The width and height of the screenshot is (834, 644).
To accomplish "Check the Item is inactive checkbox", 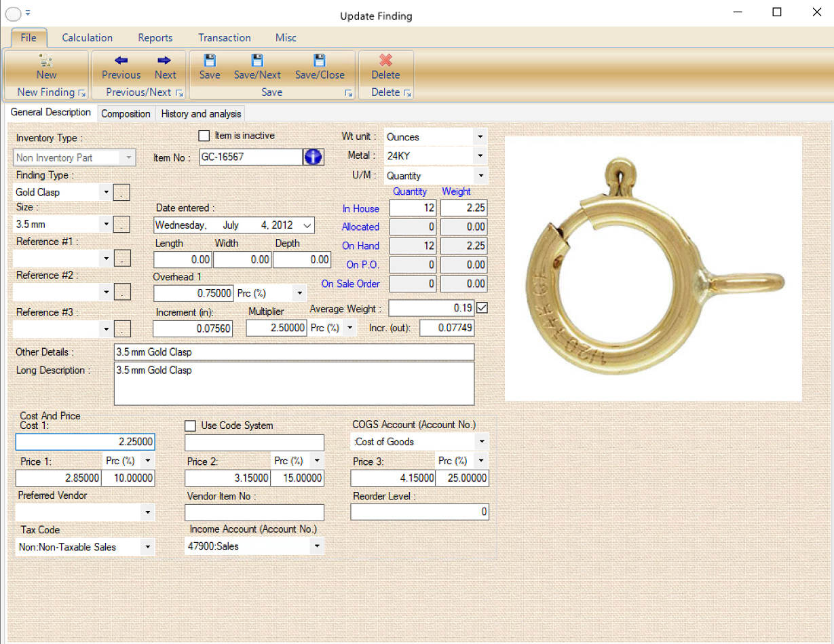I will click(204, 136).
